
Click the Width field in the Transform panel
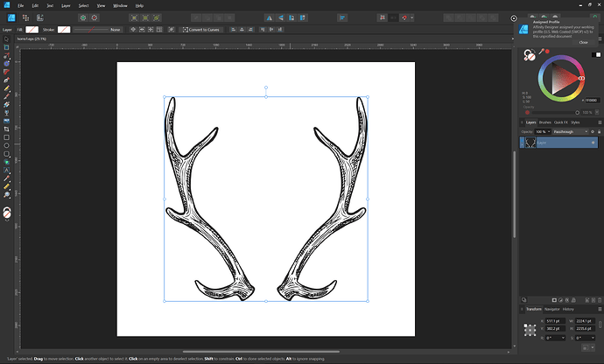tap(586, 321)
